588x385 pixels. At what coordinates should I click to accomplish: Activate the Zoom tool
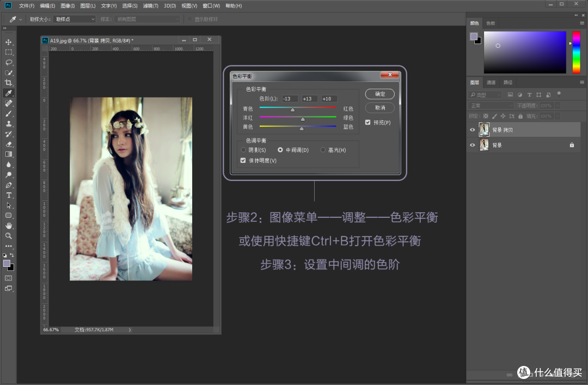[8, 236]
